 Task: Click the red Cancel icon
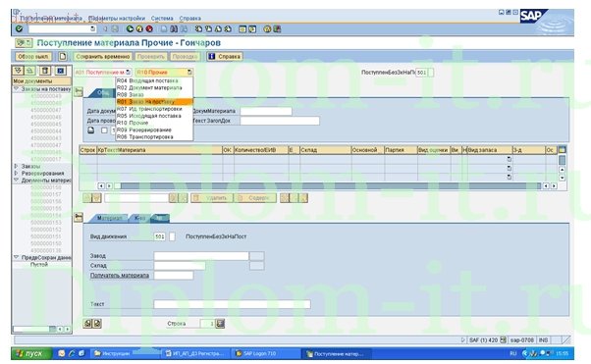(149, 29)
